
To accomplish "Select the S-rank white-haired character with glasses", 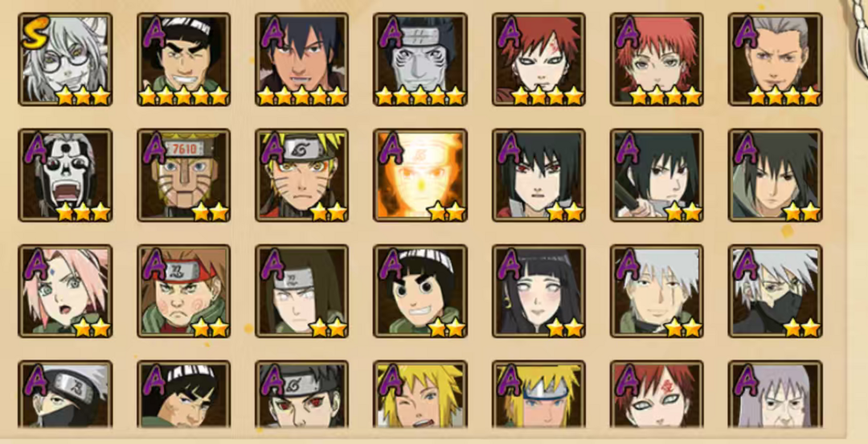I will point(65,60).
